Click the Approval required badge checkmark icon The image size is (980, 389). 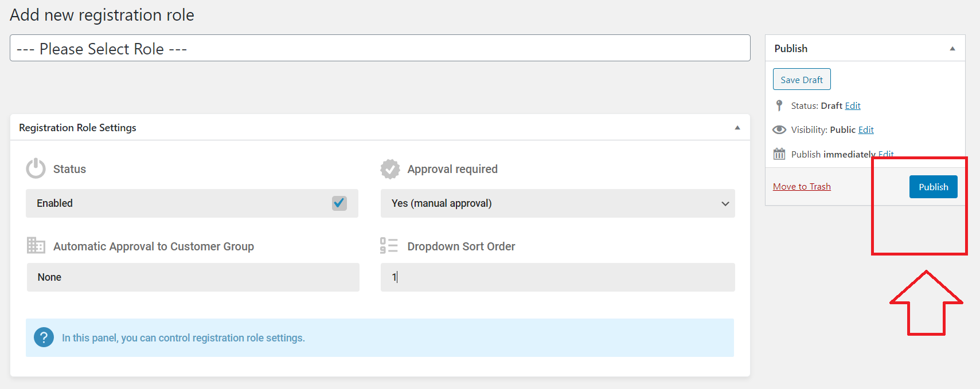coord(390,169)
